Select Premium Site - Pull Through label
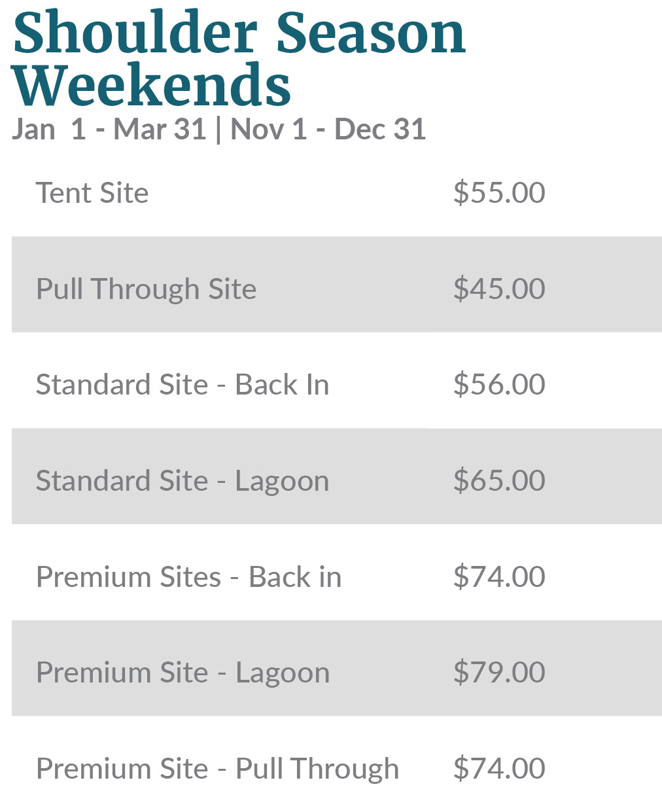The image size is (662, 812). [217, 769]
